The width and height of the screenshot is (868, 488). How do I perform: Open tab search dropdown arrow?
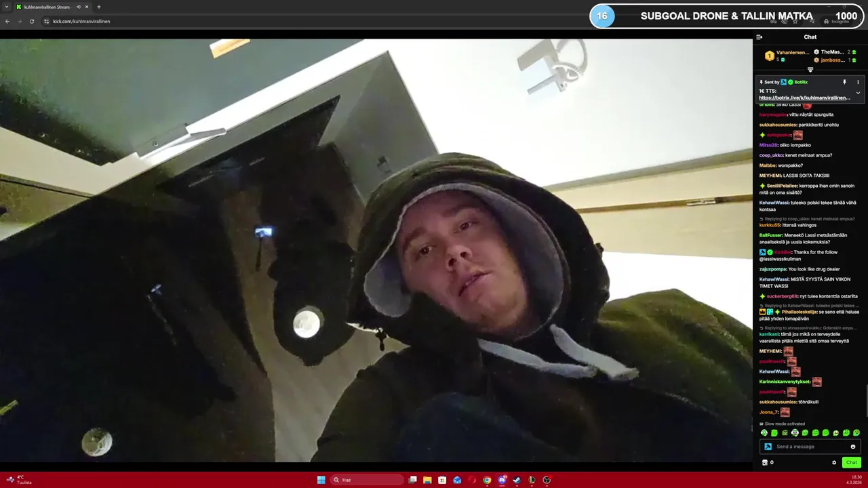(6, 7)
